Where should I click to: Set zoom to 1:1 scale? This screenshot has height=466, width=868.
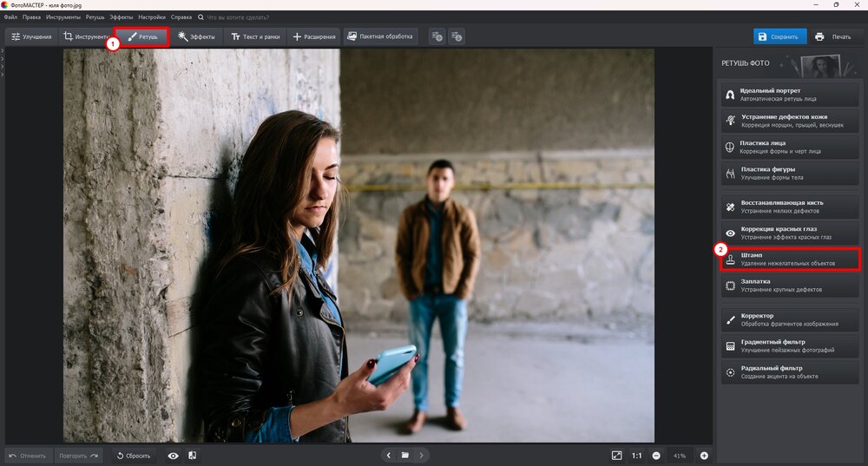pos(636,456)
